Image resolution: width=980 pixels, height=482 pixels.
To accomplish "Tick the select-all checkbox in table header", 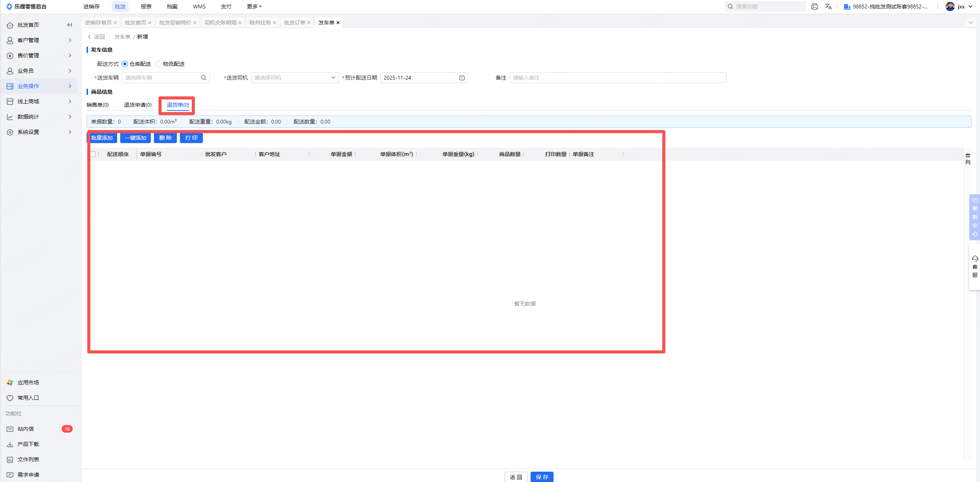I will pos(93,154).
